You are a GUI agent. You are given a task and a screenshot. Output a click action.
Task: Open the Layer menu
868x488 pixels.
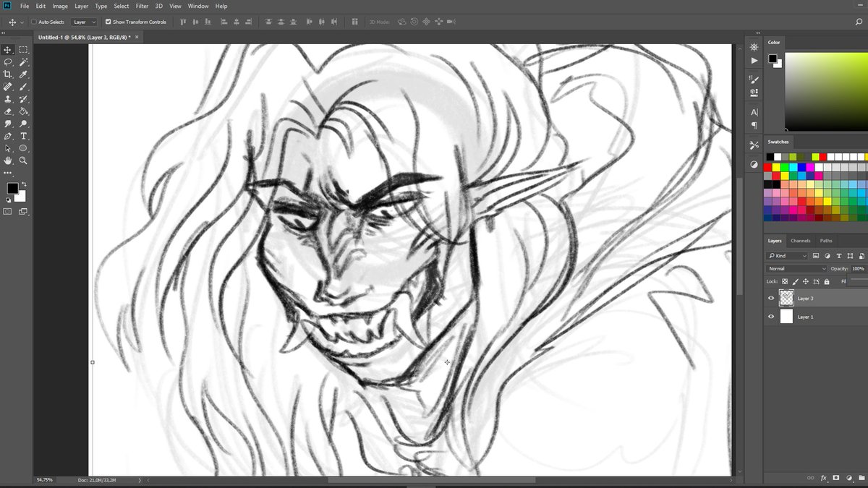(81, 6)
